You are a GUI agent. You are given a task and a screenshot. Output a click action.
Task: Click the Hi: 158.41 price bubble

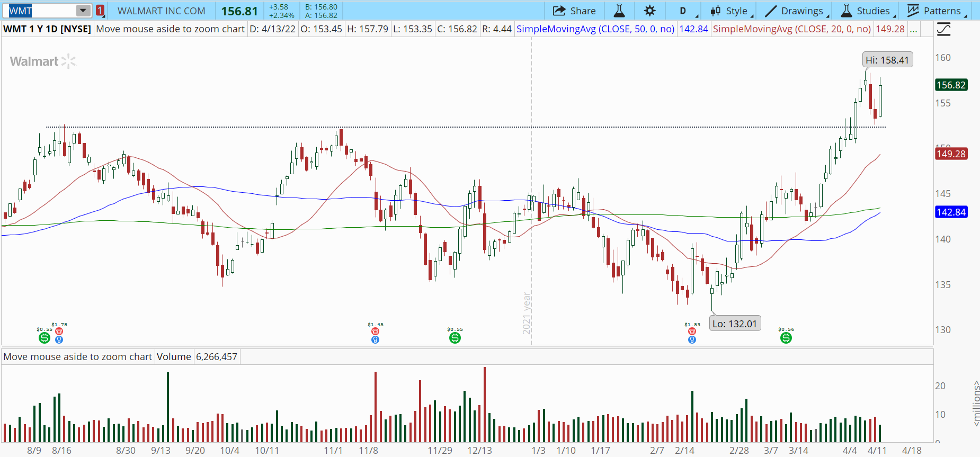887,60
